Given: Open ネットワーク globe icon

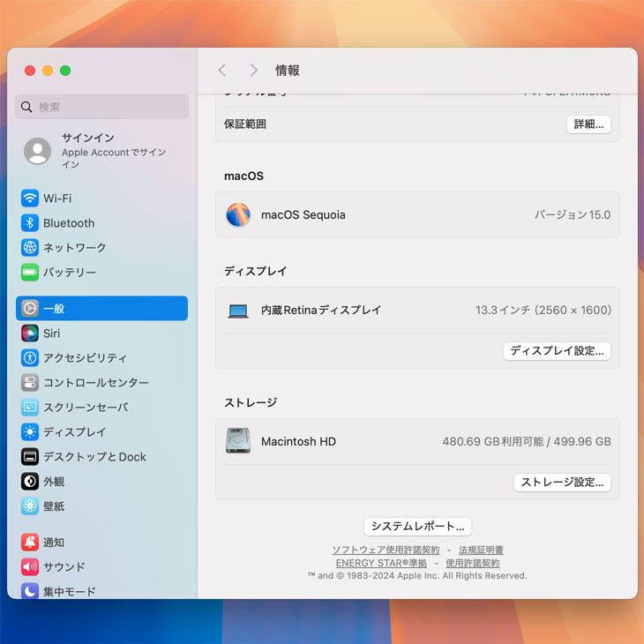Looking at the screenshot, I should [x=30, y=248].
